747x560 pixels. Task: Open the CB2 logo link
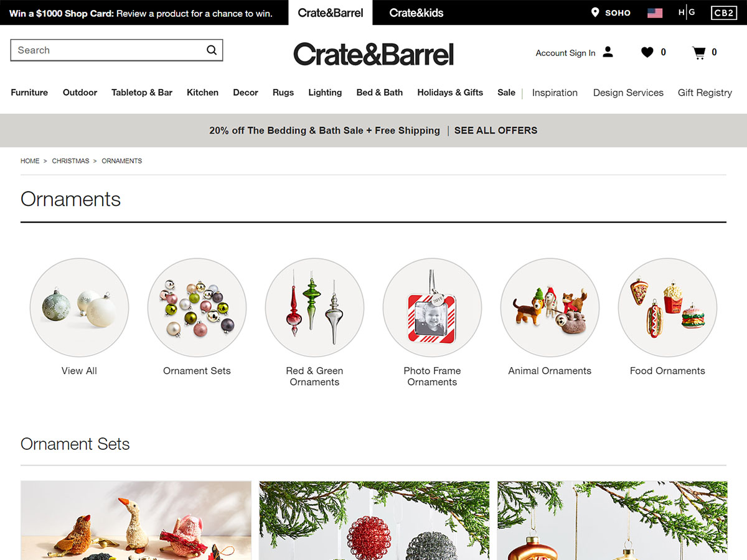723,12
